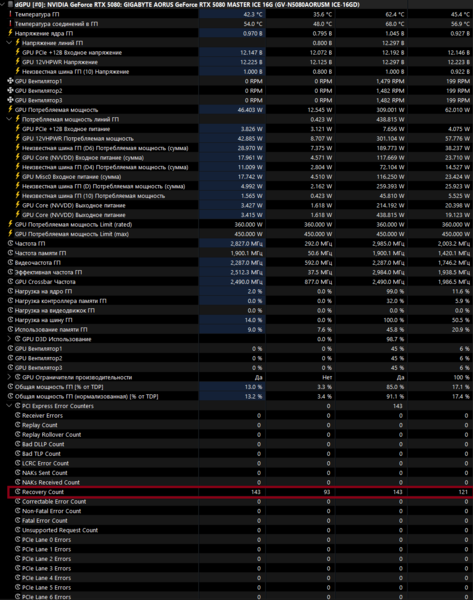This screenshot has height=600, width=473.
Task: Collapse the Потребляемая мощность линий ГП subgroup
Action: point(10,119)
